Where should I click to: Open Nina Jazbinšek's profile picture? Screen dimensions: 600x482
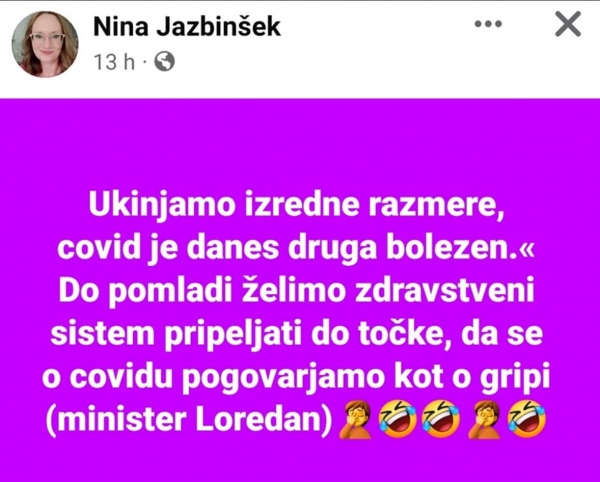coord(45,44)
